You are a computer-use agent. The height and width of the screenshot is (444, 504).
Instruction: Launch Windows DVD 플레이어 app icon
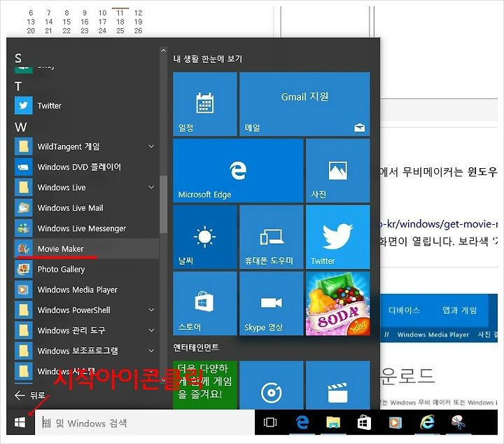24,167
